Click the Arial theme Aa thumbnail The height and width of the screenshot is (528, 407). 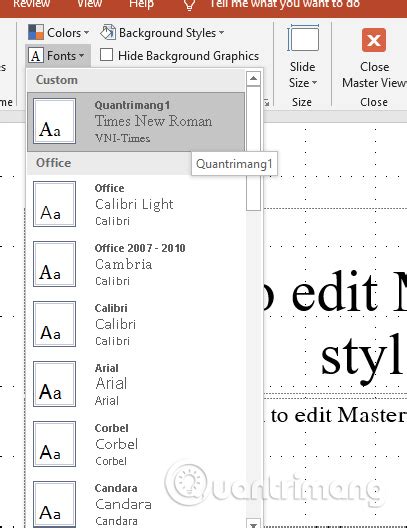tap(54, 384)
